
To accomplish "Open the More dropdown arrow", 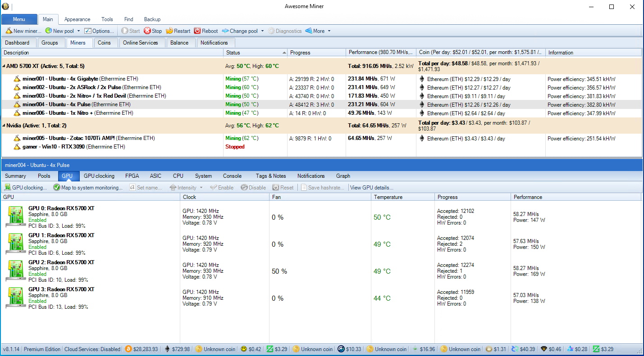I will coord(329,31).
